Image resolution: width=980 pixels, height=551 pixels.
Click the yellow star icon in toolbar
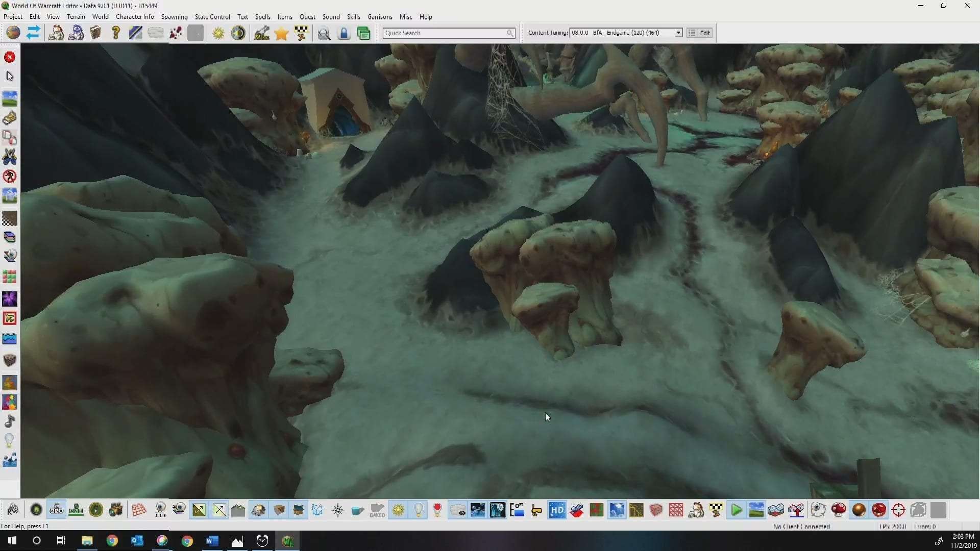pyautogui.click(x=281, y=33)
